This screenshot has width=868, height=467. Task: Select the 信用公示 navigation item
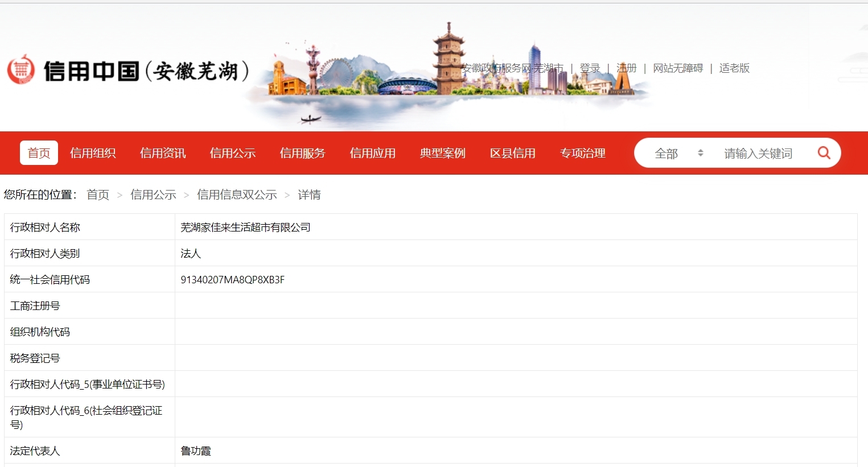tap(233, 152)
